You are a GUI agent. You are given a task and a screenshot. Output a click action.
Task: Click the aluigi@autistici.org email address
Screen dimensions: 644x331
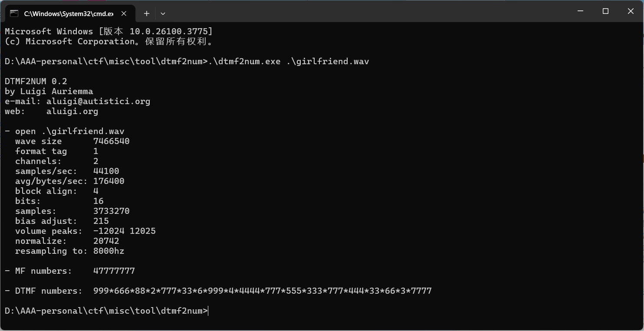pos(98,101)
